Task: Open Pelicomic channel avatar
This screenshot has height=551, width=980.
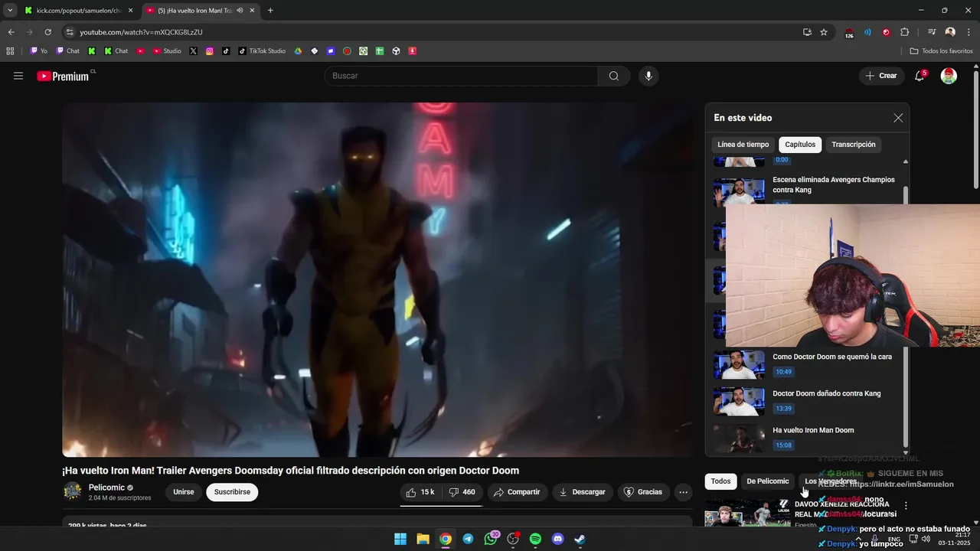Action: [73, 491]
